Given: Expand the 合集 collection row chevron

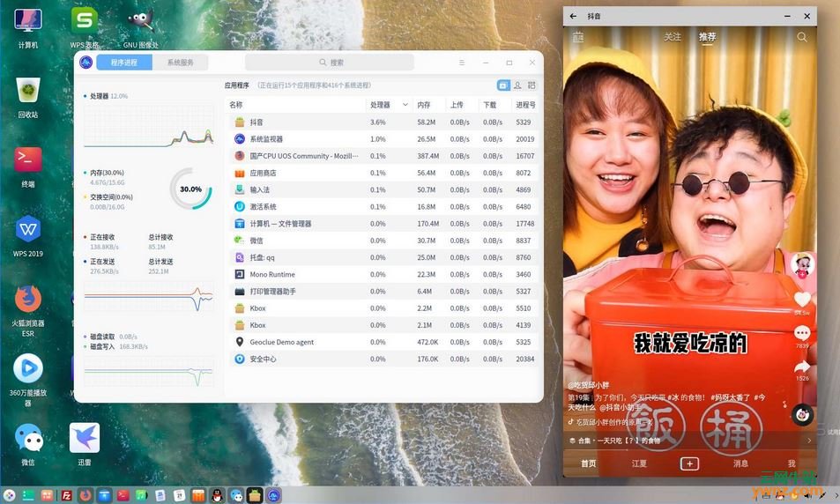Looking at the screenshot, I should point(809,441).
